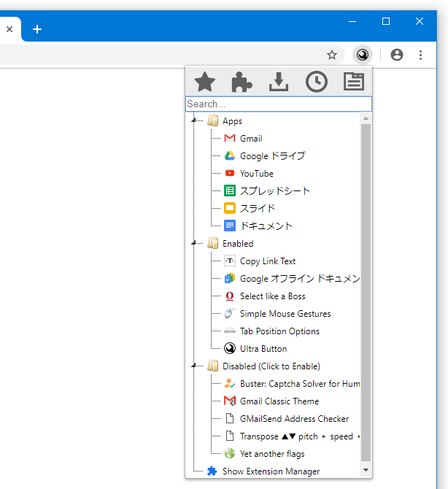Viewport: 448px width, 489px height.
Task: Click the Google Drive triangle icon
Action: pos(230,155)
